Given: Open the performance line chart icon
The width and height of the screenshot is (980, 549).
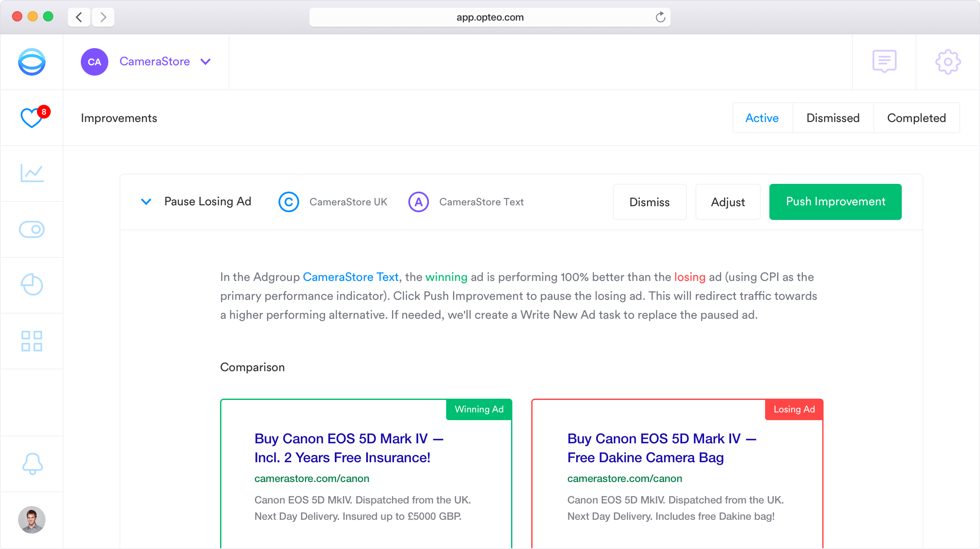Looking at the screenshot, I should [x=32, y=174].
